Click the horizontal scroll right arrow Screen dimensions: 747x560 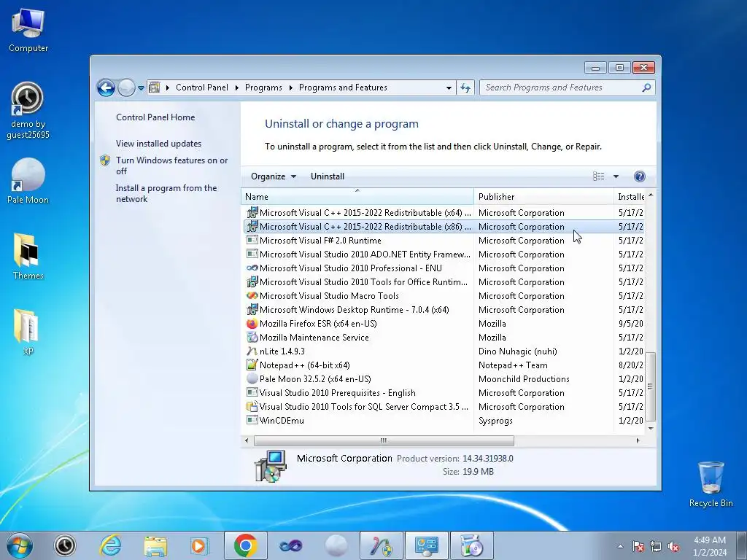pos(638,440)
